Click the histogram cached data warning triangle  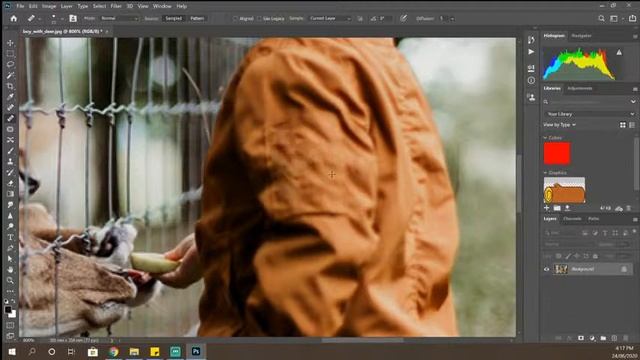coord(619,52)
